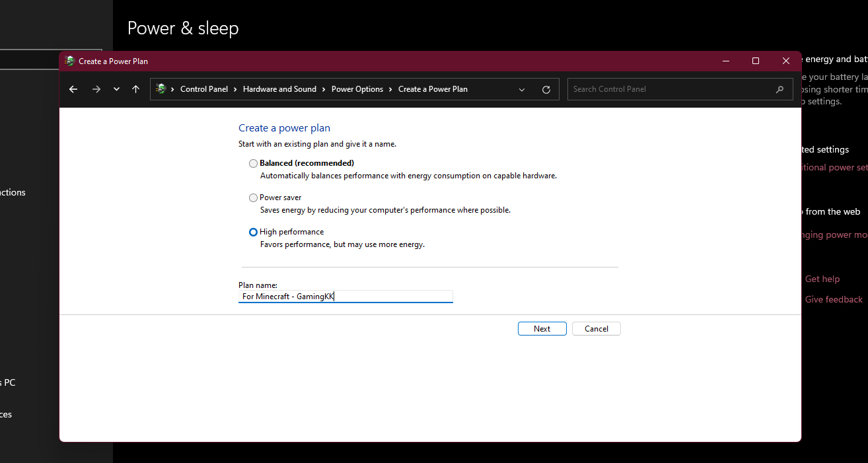The height and width of the screenshot is (463, 868).
Task: Click the Create a Power Plan title bar icon
Action: click(x=70, y=61)
